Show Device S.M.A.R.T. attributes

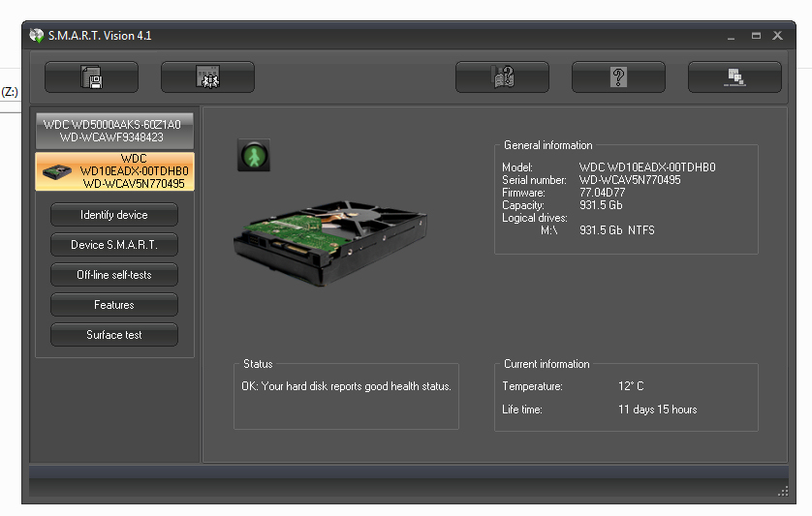point(114,245)
